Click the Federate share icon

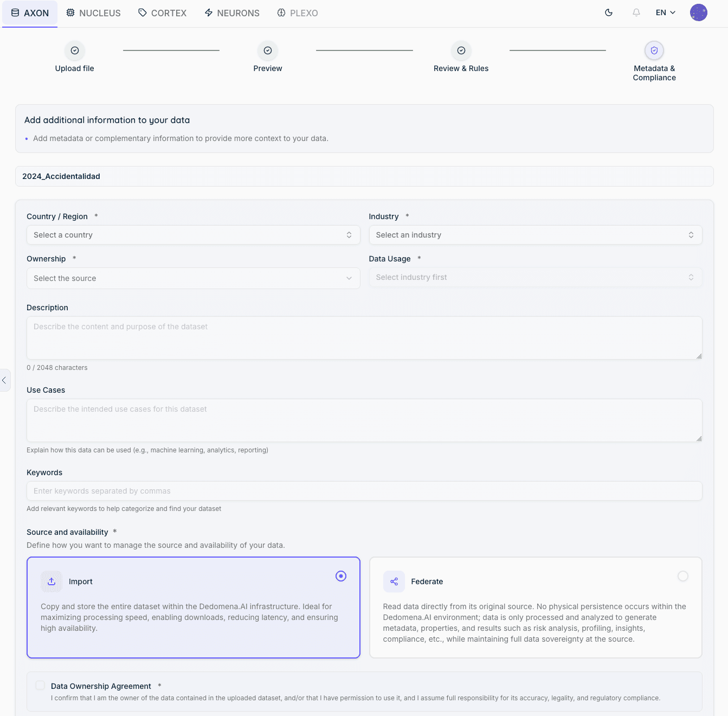click(394, 581)
